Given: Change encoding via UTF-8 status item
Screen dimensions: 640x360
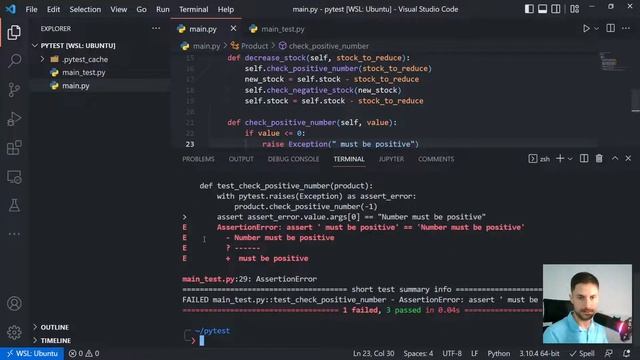Looking at the screenshot, I should tap(452, 353).
